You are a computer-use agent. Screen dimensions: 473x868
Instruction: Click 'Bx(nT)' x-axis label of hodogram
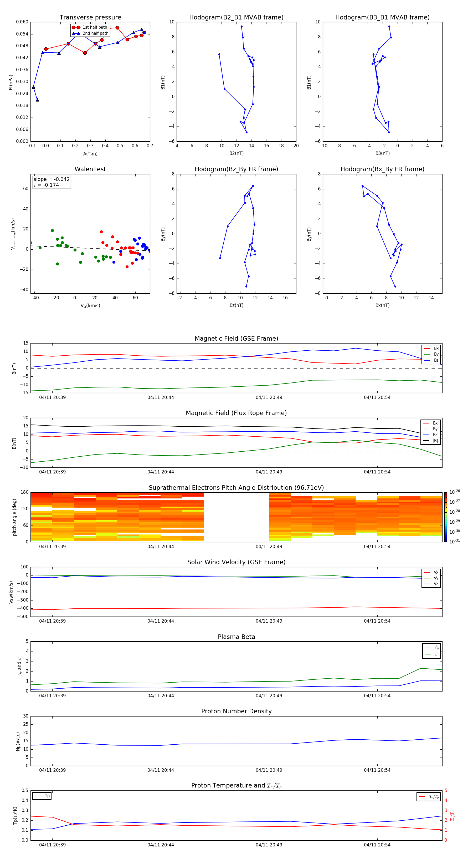382,305
